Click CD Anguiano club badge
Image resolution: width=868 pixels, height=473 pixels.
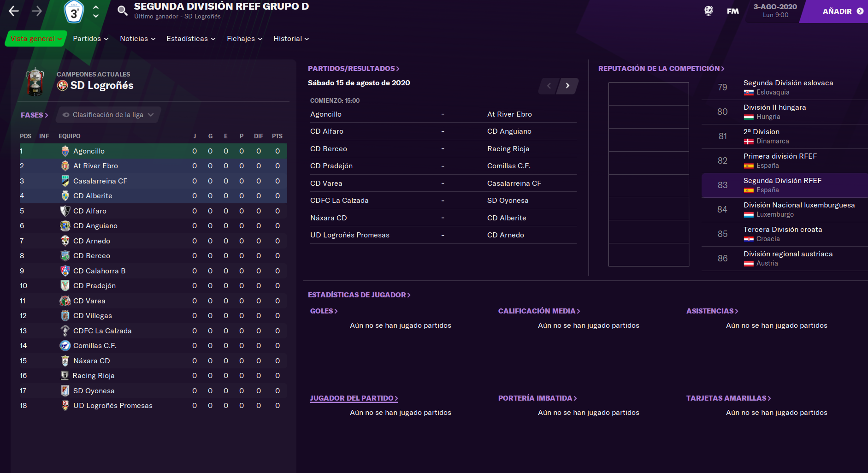(65, 226)
